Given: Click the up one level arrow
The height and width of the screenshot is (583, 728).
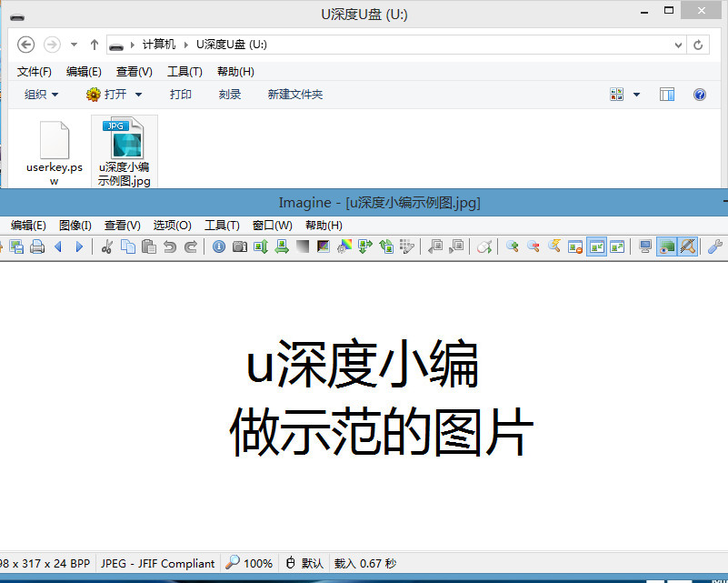Looking at the screenshot, I should (95, 45).
